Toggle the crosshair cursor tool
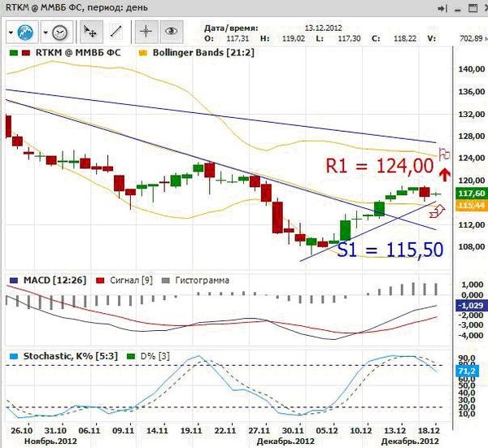Screen dimensions: 488x448 pos(146,32)
